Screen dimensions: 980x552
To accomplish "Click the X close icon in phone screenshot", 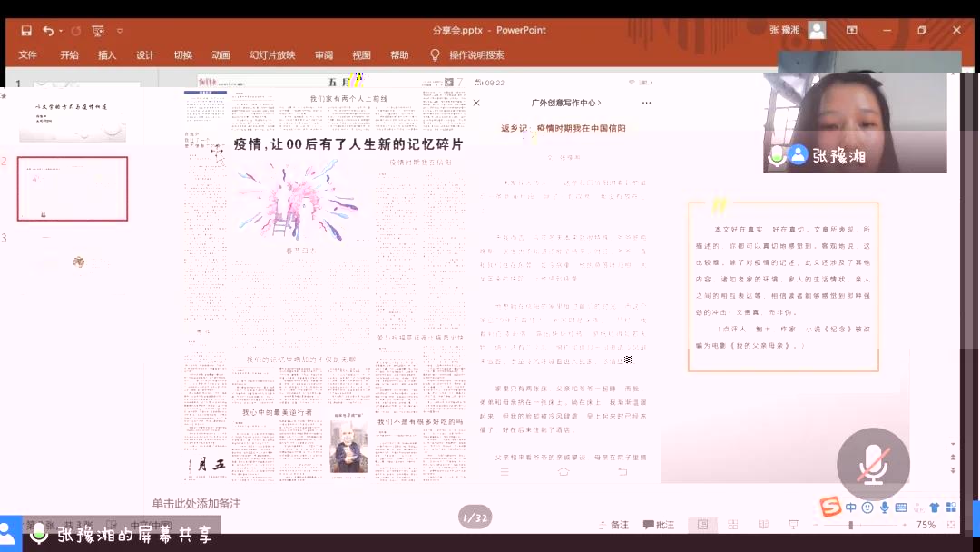I will 476,103.
